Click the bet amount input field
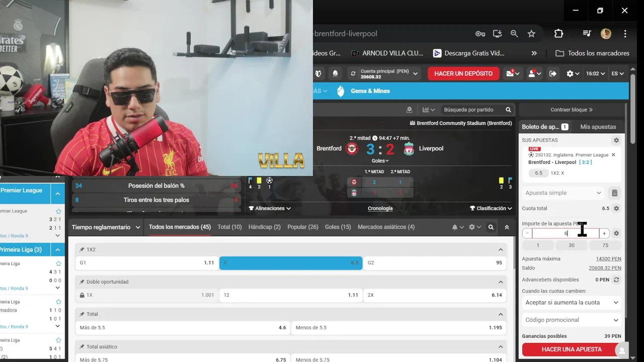The image size is (644, 362). 566,233
